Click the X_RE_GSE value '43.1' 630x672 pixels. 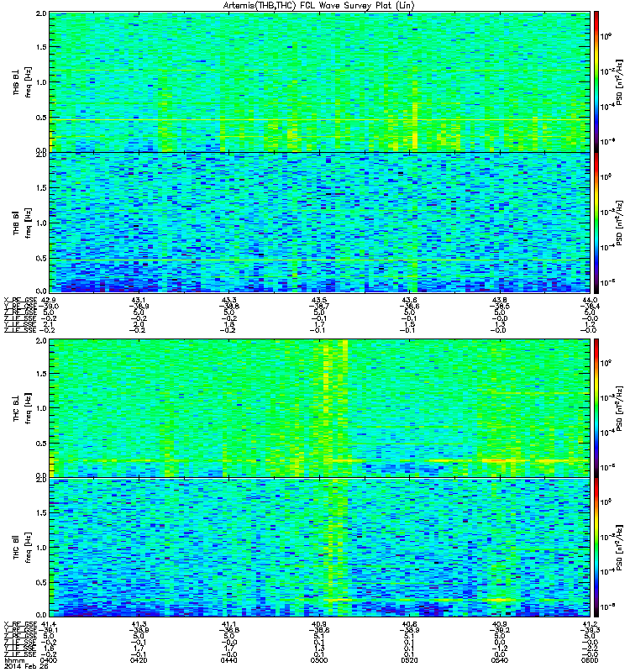pyautogui.click(x=139, y=300)
